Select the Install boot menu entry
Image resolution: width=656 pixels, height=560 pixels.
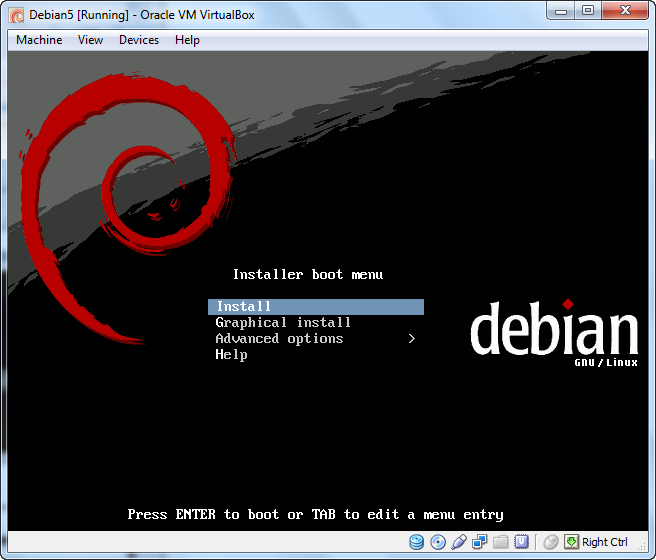[316, 307]
